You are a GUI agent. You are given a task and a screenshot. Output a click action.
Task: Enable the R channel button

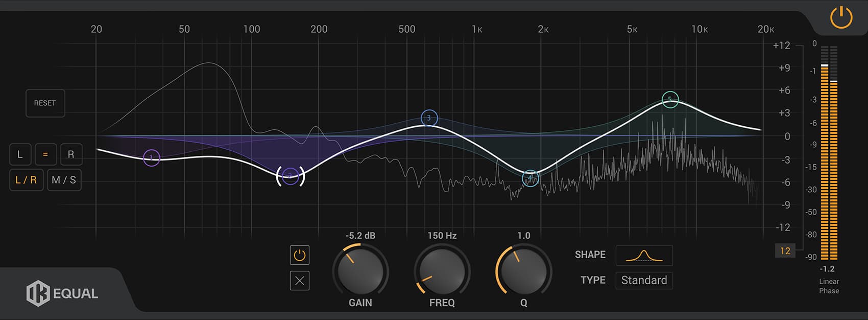pyautogui.click(x=71, y=154)
